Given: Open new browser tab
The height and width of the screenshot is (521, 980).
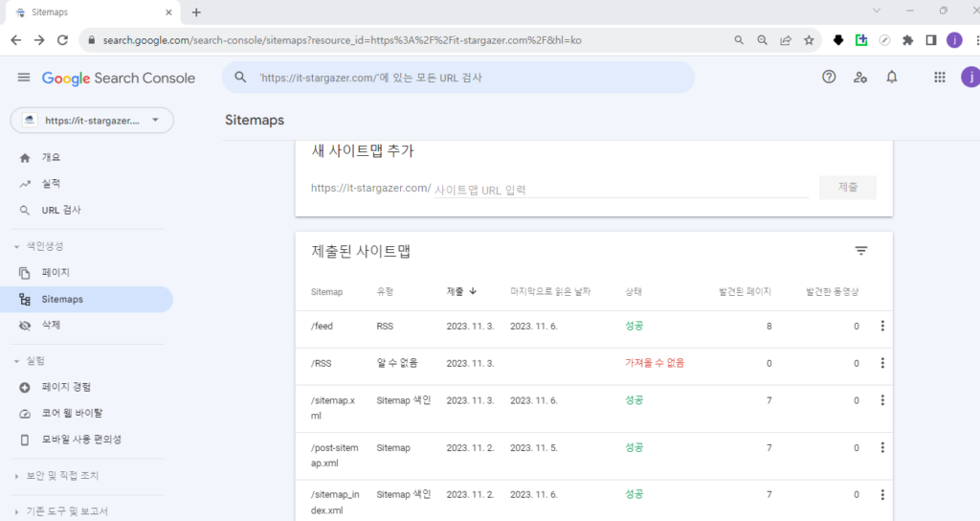Looking at the screenshot, I should coord(196,12).
